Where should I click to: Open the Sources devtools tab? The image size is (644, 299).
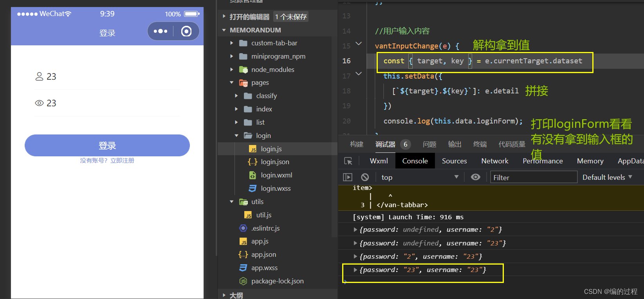tap(454, 161)
